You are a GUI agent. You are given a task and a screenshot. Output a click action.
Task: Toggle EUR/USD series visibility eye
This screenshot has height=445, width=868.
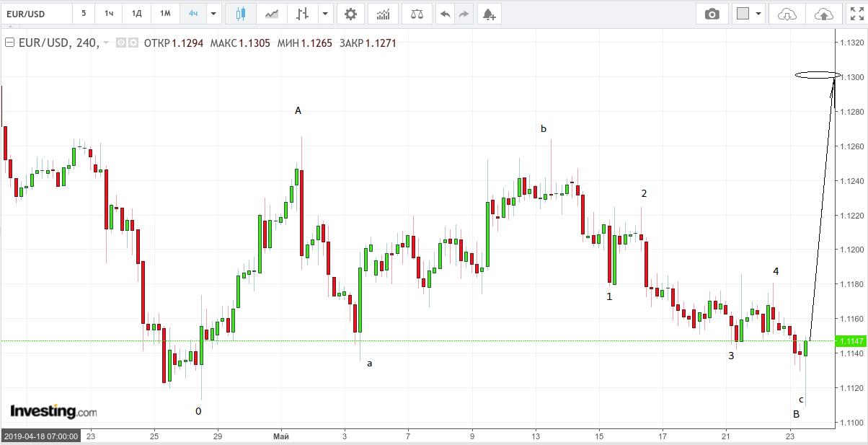120,43
